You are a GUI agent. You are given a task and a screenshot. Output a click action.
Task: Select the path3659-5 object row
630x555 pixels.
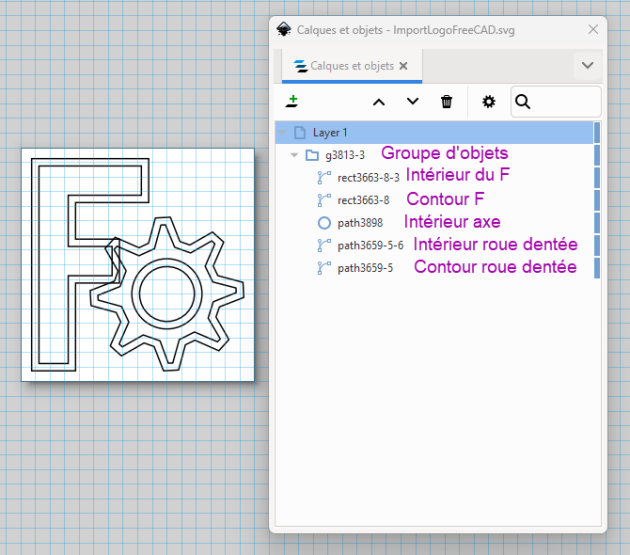pos(365,268)
